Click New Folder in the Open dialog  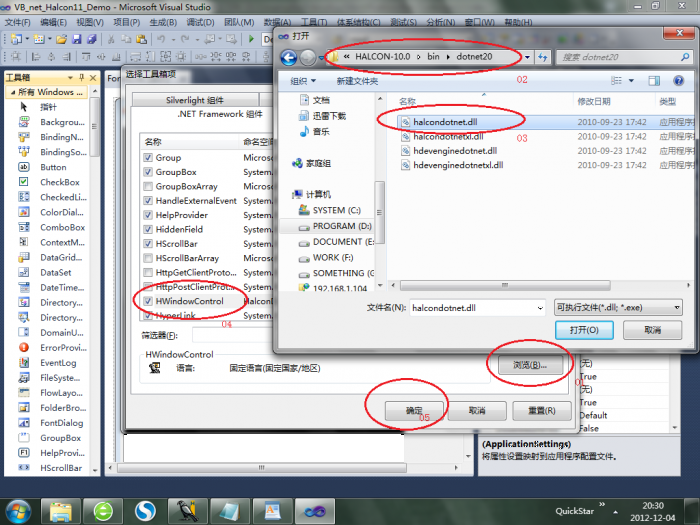[x=357, y=81]
